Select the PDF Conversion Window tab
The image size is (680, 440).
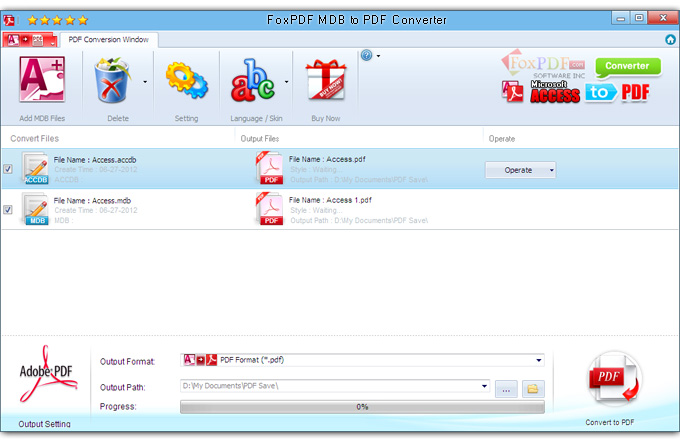pyautogui.click(x=109, y=40)
